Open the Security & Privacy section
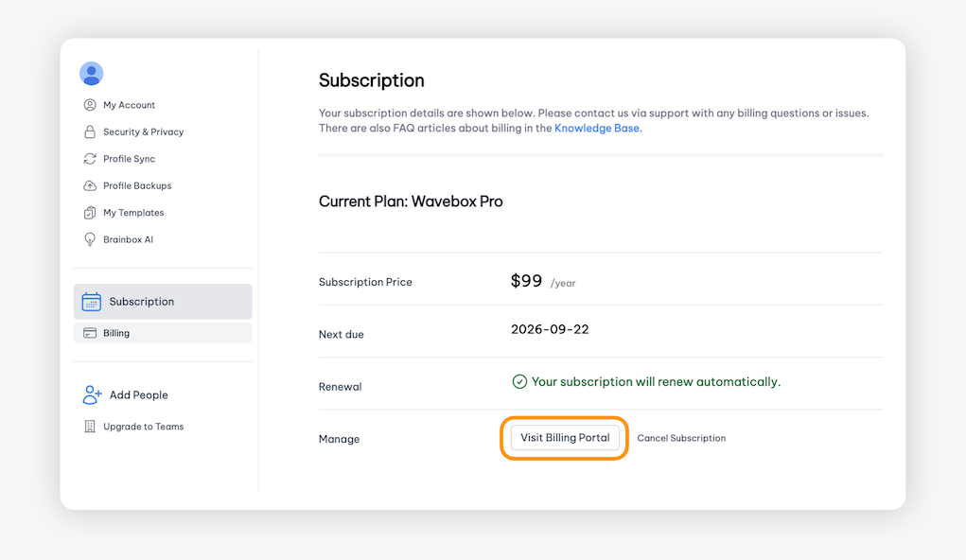966x560 pixels. coord(143,132)
